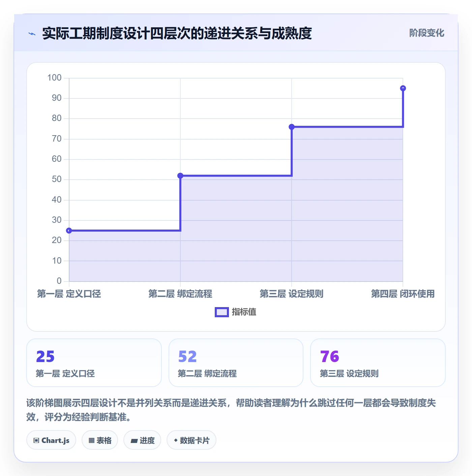Click the chart data point at value 95

(x=403, y=88)
